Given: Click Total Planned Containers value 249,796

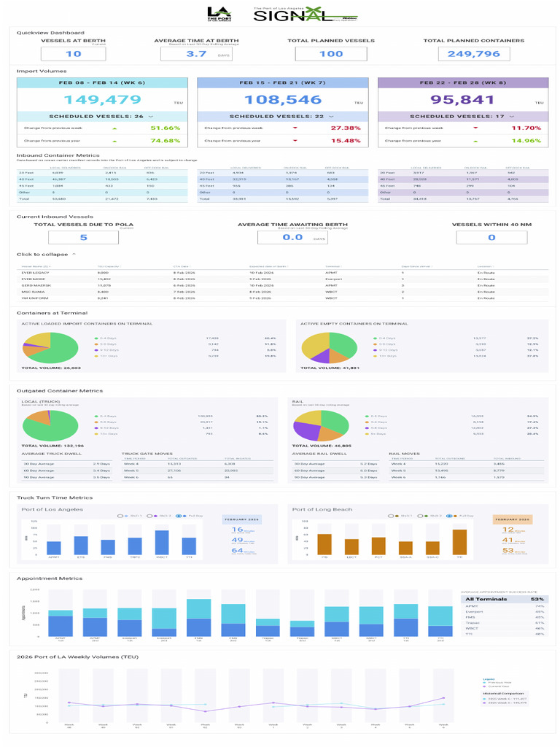Looking at the screenshot, I should click(474, 54).
